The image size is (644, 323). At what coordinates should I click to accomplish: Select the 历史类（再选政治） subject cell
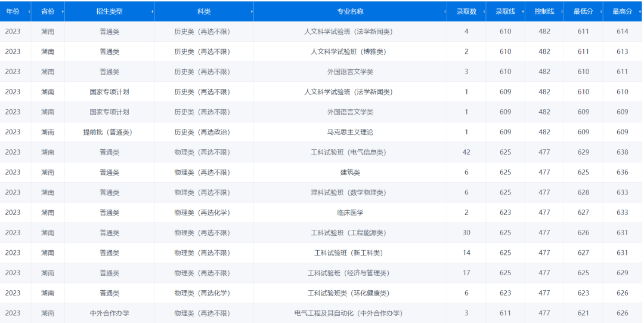(x=204, y=132)
